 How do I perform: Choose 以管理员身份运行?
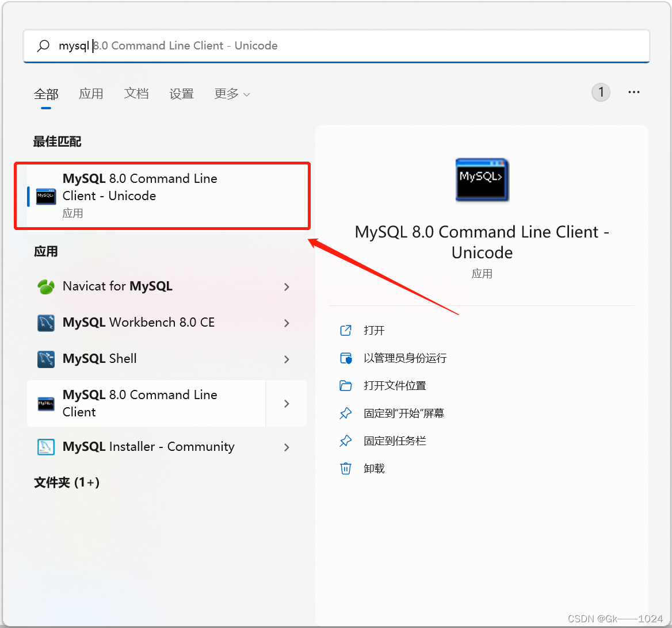[405, 358]
